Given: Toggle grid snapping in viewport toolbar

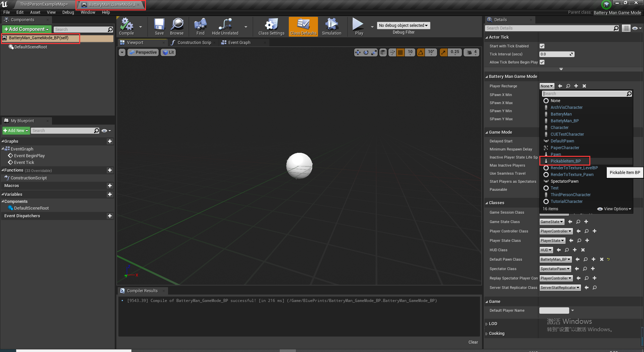Looking at the screenshot, I should point(400,52).
